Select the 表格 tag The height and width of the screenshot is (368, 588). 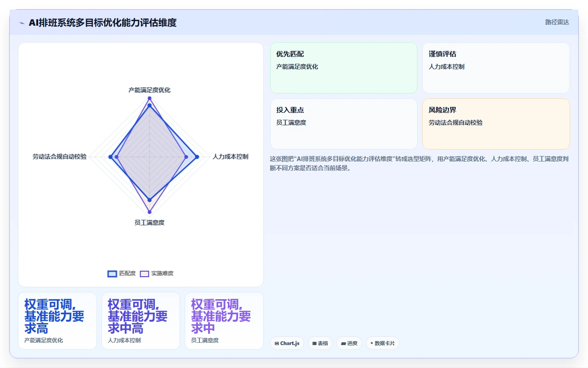(320, 343)
